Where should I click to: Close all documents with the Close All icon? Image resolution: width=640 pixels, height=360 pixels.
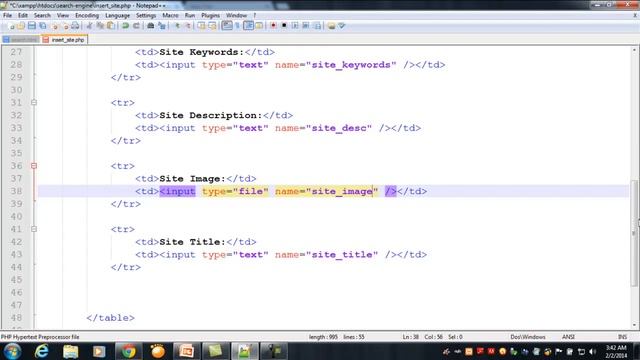point(65,26)
